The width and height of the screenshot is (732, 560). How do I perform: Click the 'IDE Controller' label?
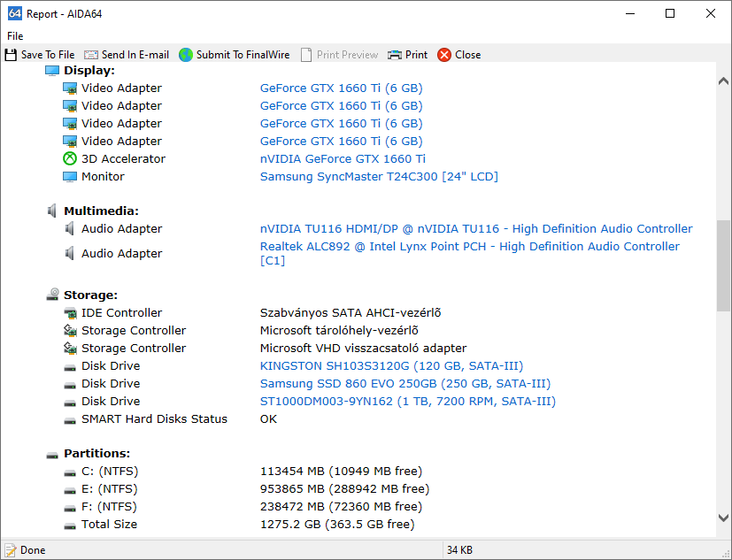122,312
